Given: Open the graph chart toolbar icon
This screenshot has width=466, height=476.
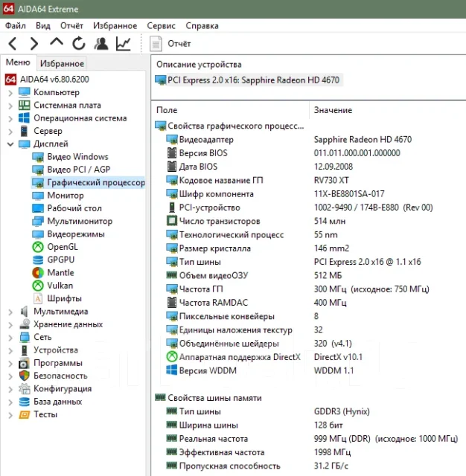Looking at the screenshot, I should [124, 43].
